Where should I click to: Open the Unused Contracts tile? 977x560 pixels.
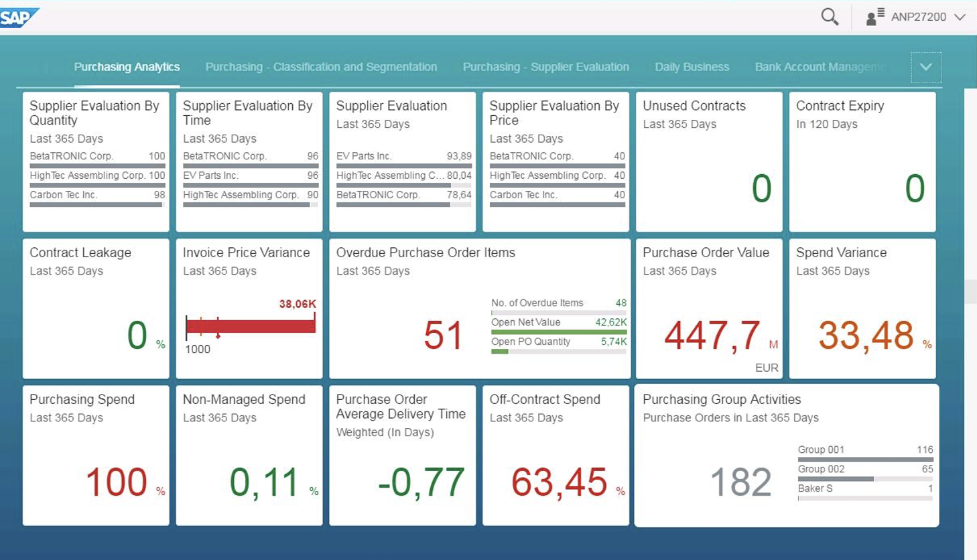click(709, 162)
